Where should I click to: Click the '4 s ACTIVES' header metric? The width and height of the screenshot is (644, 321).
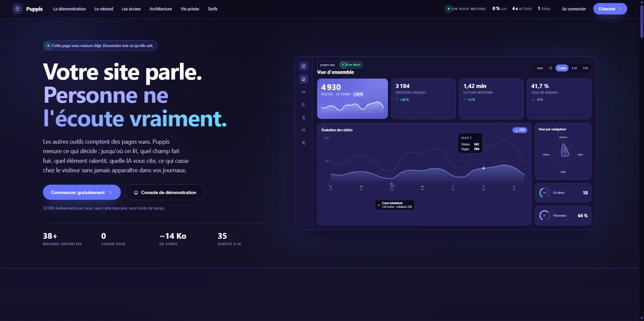[522, 9]
